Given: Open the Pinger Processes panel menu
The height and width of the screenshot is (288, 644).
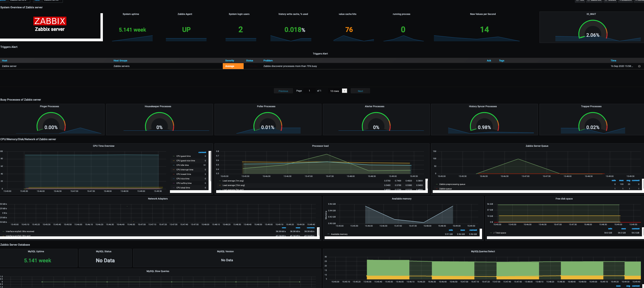Looking at the screenshot, I should pyautogui.click(x=49, y=107).
